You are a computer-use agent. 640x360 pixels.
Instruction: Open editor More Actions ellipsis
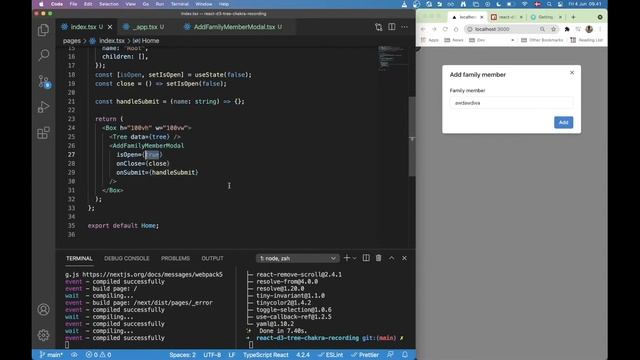tap(404, 27)
